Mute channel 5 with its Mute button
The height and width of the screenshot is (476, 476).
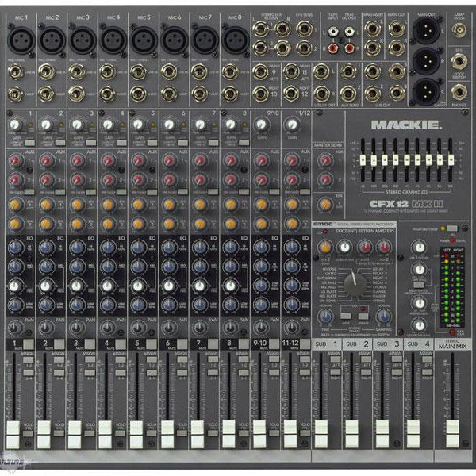[152, 344]
